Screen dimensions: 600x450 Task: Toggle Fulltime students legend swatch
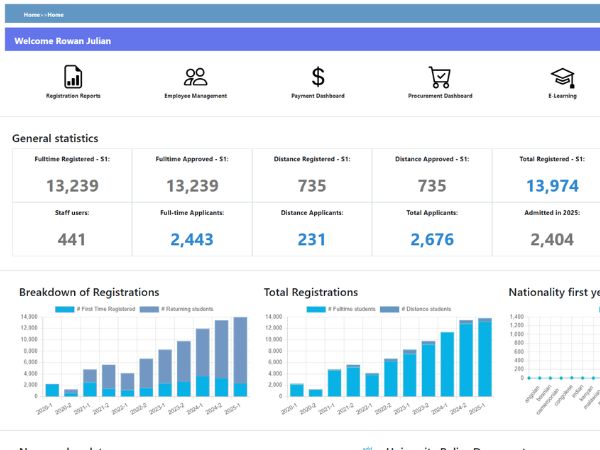316,309
